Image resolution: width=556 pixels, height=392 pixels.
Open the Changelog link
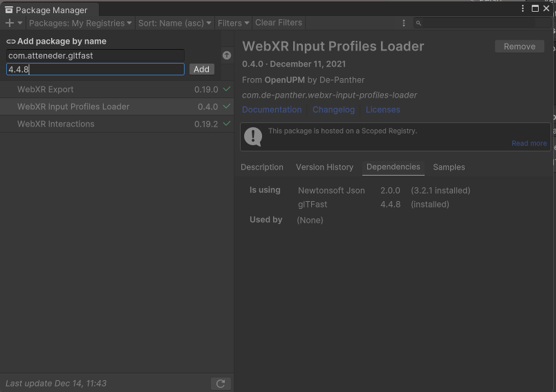tap(333, 109)
